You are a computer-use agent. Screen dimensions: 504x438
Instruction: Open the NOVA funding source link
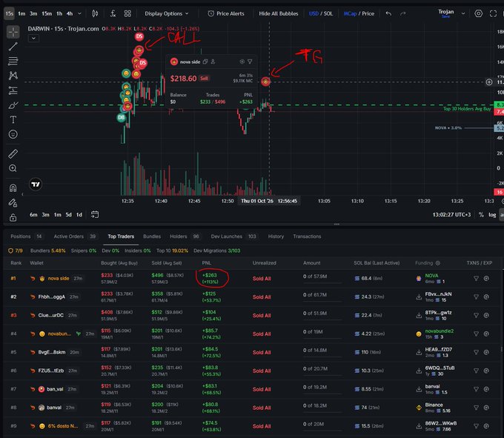point(431,276)
